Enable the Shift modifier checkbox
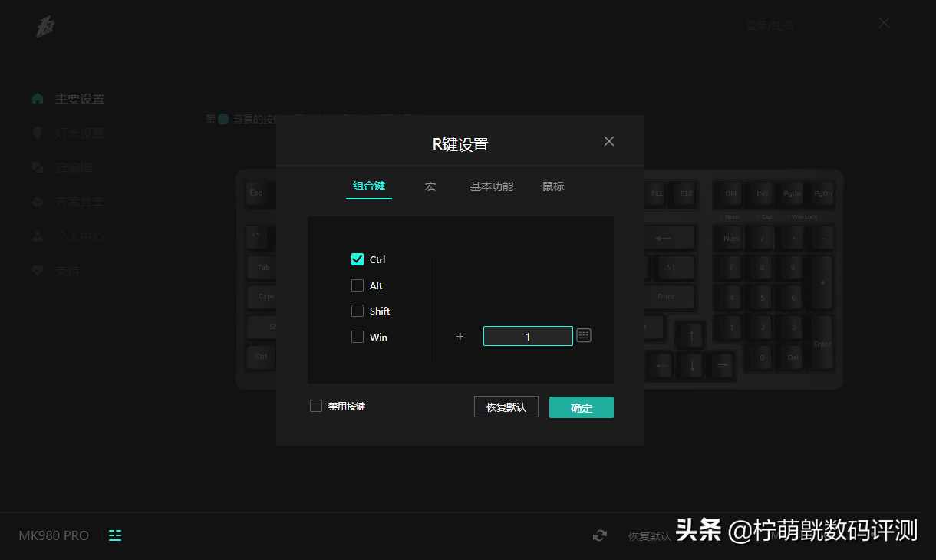 (x=358, y=311)
